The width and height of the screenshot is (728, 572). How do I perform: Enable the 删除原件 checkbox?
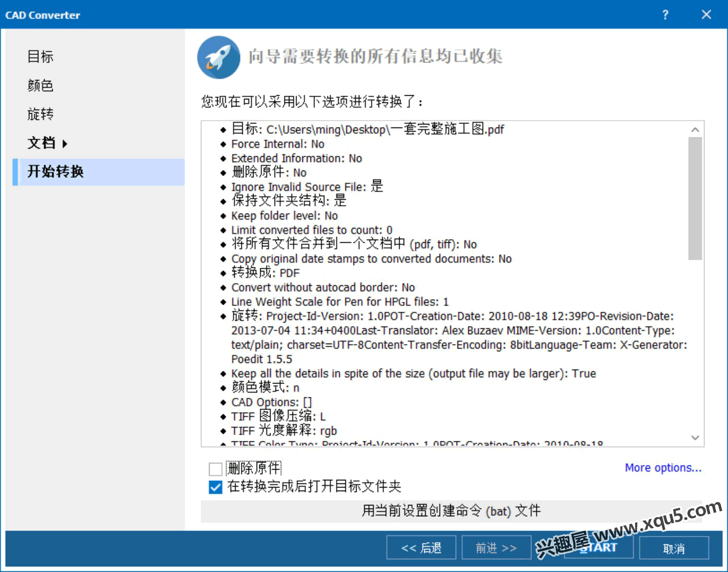(216, 469)
